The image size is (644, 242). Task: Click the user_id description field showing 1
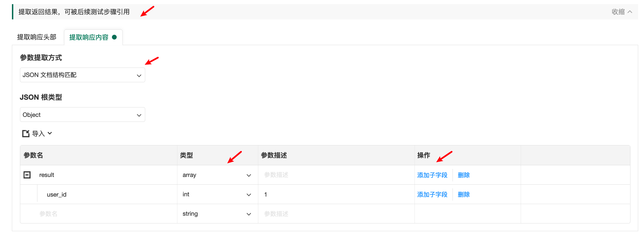coord(335,194)
